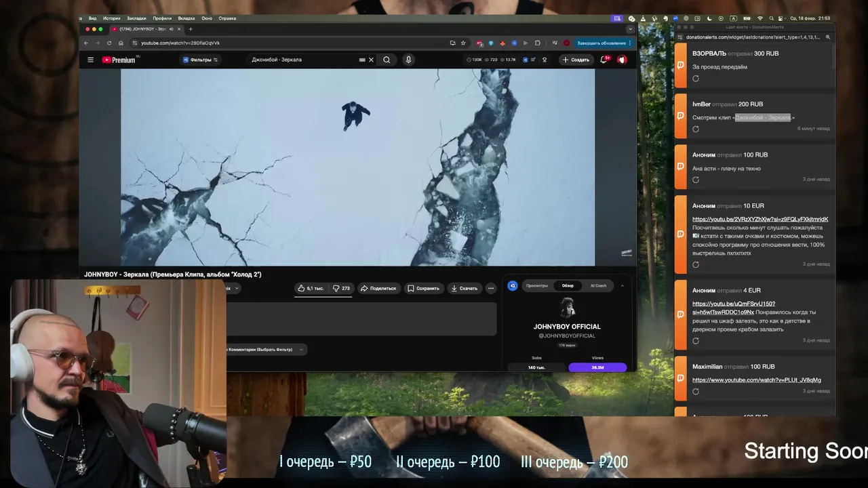The height and width of the screenshot is (488, 868).
Task: Open YouTube notifications bell
Action: coord(604,60)
